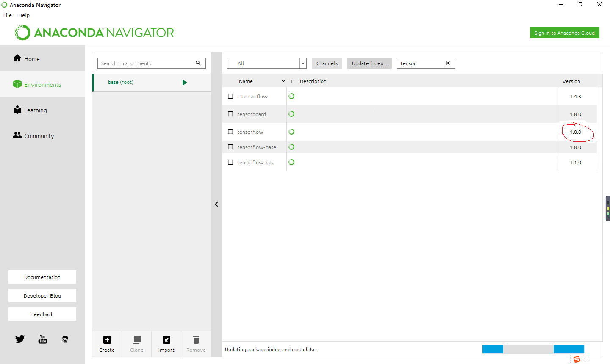Click the Sogou input method tray icon
Viewport: 610px width, 364px height.
point(577,359)
